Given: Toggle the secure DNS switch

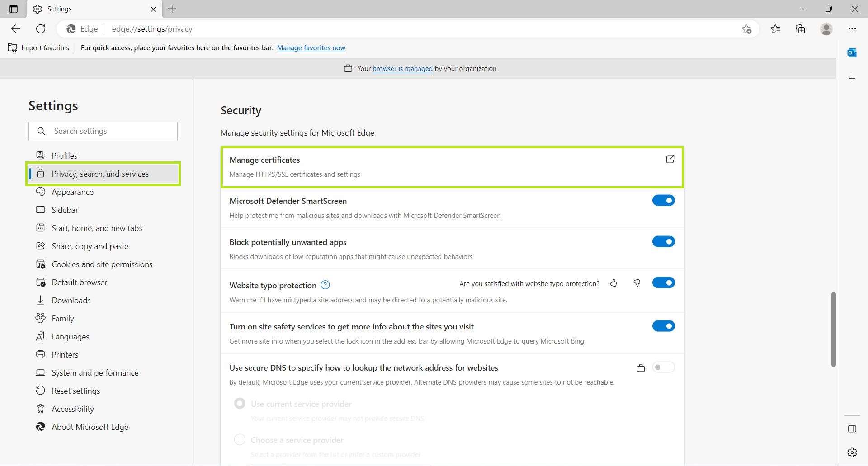Looking at the screenshot, I should 663,367.
